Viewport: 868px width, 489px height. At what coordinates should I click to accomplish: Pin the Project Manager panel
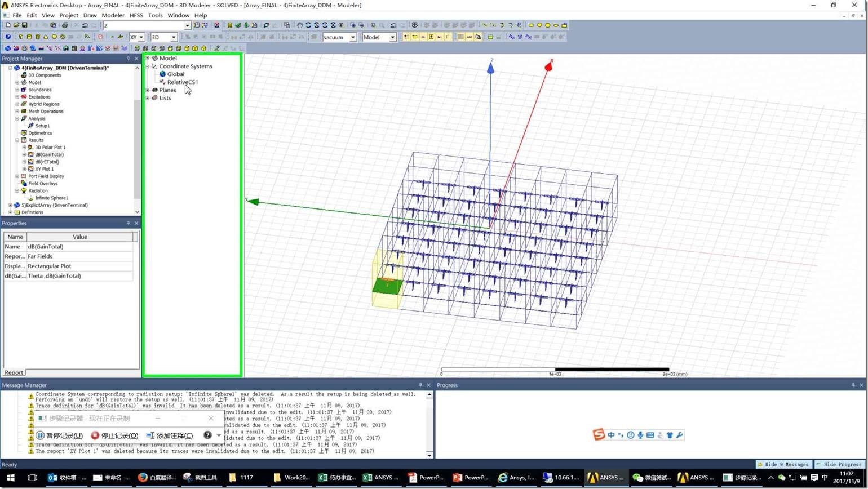click(x=128, y=59)
